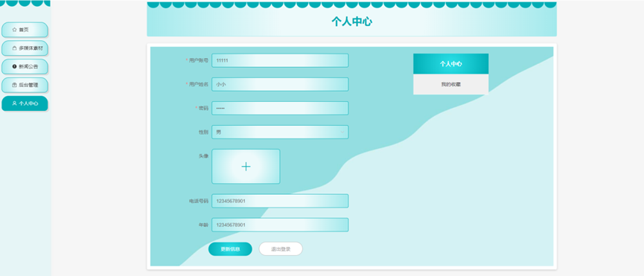This screenshot has height=276, width=644.
Task: Focus the 电话号码 input field
Action: tap(280, 201)
